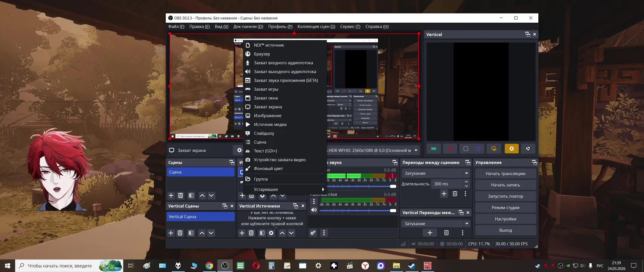
Task: Decrease transition Длительность with down arrow
Action: [x=466, y=186]
